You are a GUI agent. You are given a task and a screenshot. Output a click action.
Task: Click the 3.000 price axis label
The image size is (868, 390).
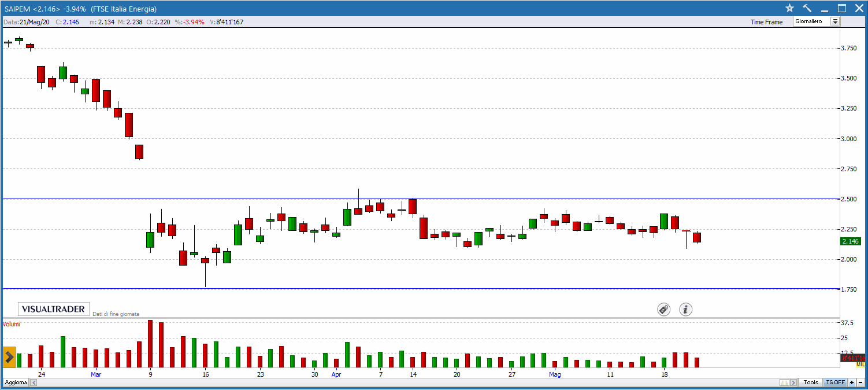pyautogui.click(x=848, y=139)
